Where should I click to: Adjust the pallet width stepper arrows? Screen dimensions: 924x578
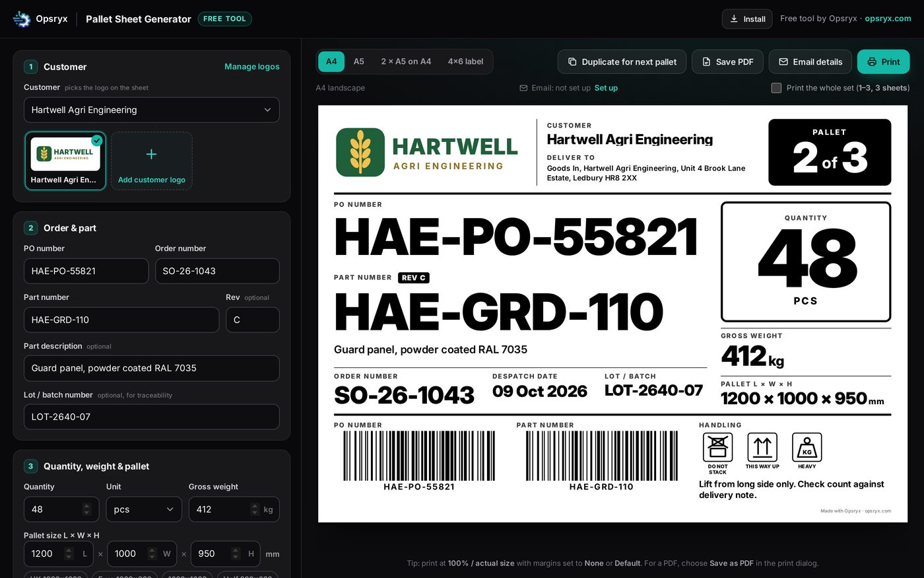(x=152, y=554)
